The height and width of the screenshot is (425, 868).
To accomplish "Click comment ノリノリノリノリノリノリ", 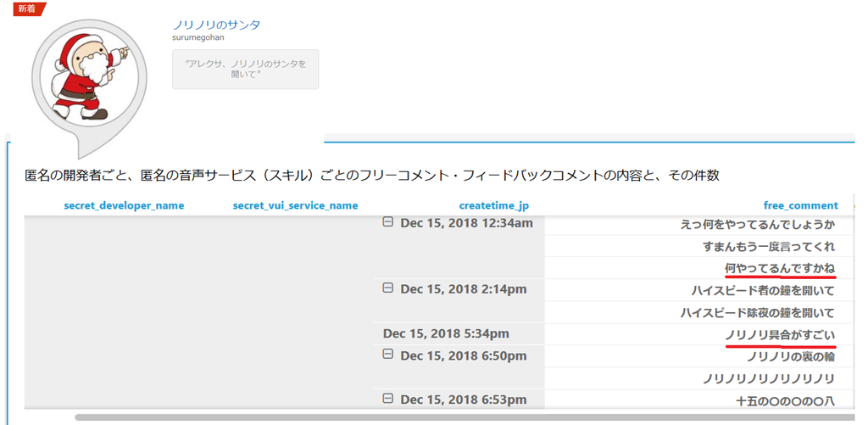I will [768, 379].
